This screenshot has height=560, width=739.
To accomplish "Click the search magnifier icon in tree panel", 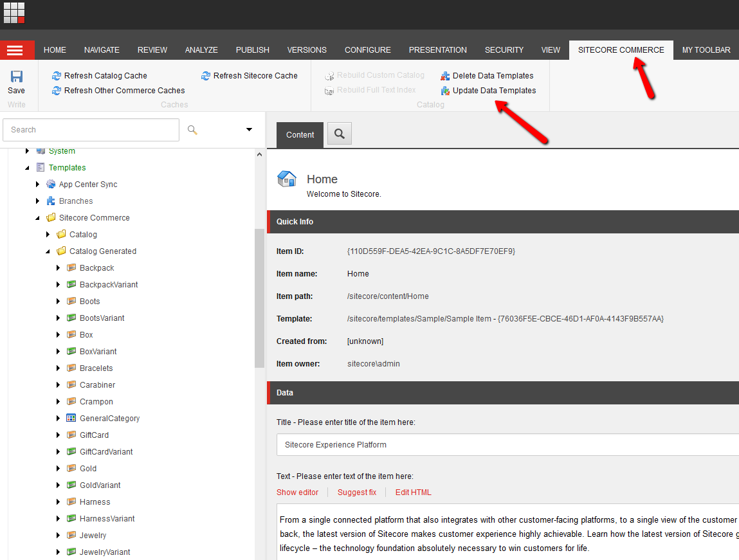I will click(192, 129).
